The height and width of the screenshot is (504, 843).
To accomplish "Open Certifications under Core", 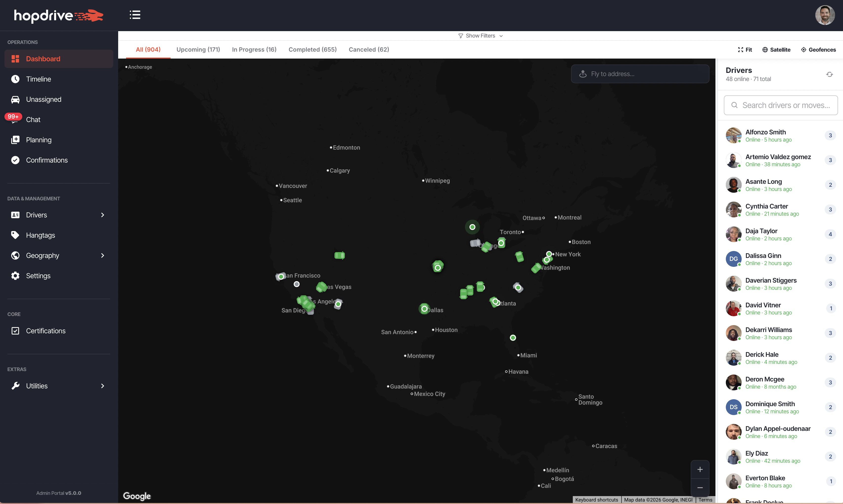I will [46, 331].
